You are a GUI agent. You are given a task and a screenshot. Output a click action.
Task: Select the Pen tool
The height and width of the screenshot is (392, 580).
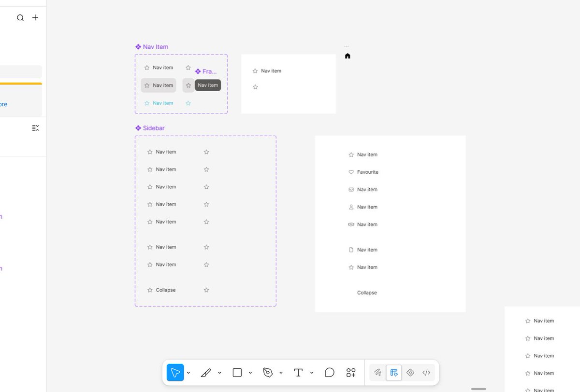[x=268, y=373]
